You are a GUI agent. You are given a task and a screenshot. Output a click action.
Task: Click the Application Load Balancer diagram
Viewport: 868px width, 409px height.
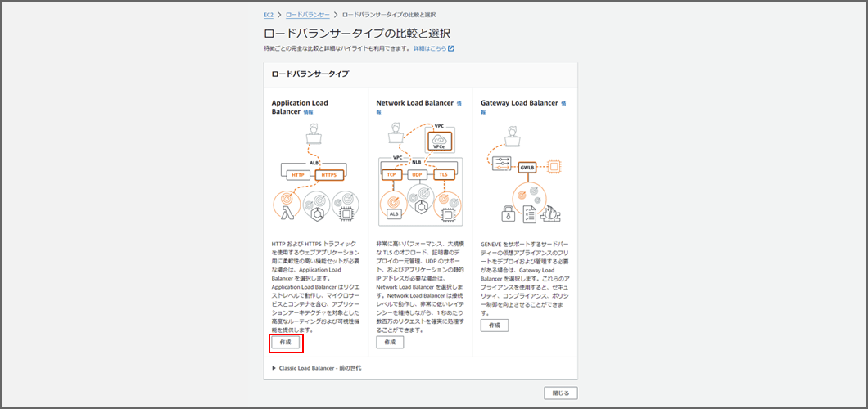tap(316, 173)
